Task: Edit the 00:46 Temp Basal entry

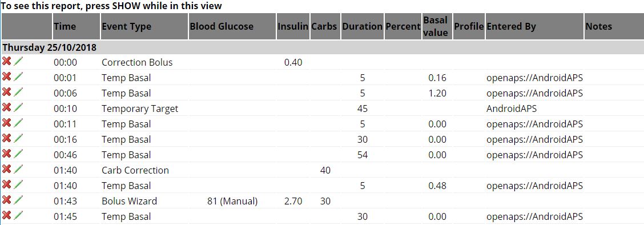Action: (18, 153)
